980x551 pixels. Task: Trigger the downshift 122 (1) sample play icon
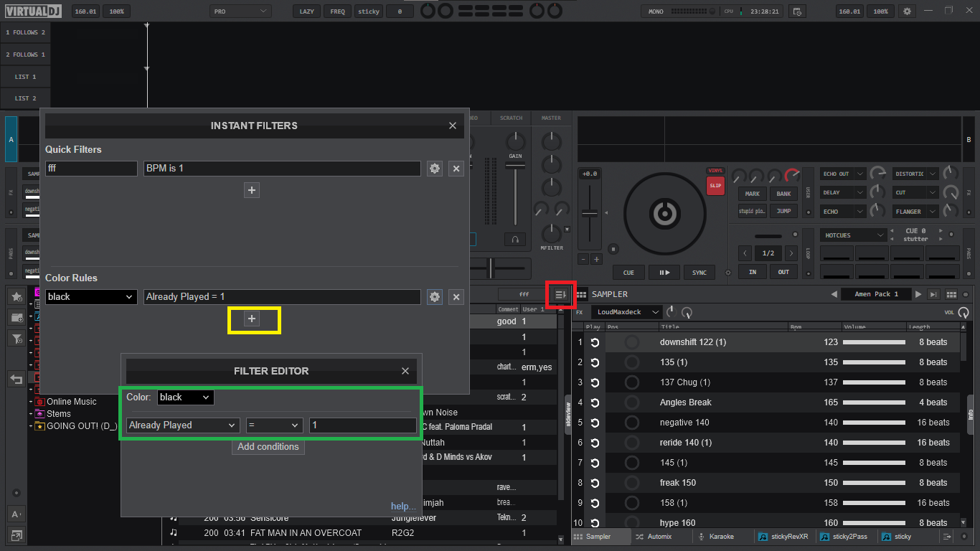pyautogui.click(x=595, y=342)
